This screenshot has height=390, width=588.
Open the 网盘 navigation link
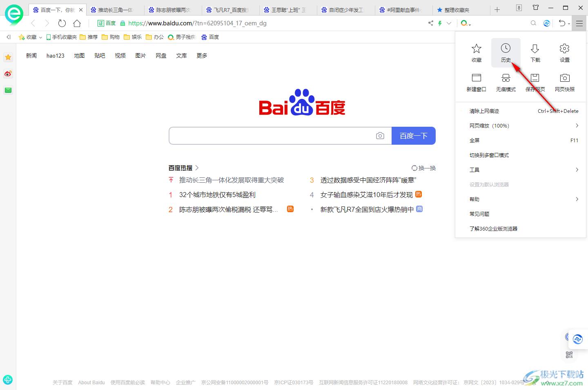pos(161,56)
